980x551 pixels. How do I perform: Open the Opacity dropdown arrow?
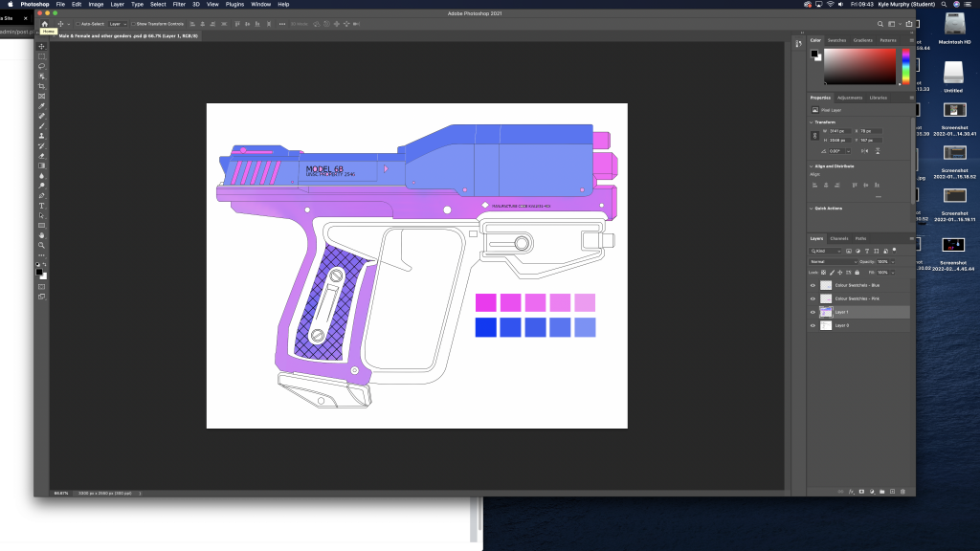[893, 262]
